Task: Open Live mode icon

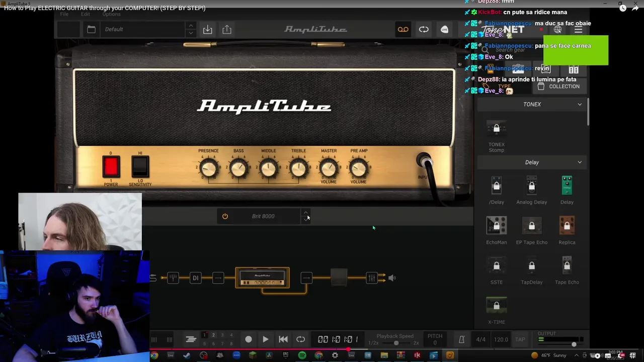Action: pos(444,30)
